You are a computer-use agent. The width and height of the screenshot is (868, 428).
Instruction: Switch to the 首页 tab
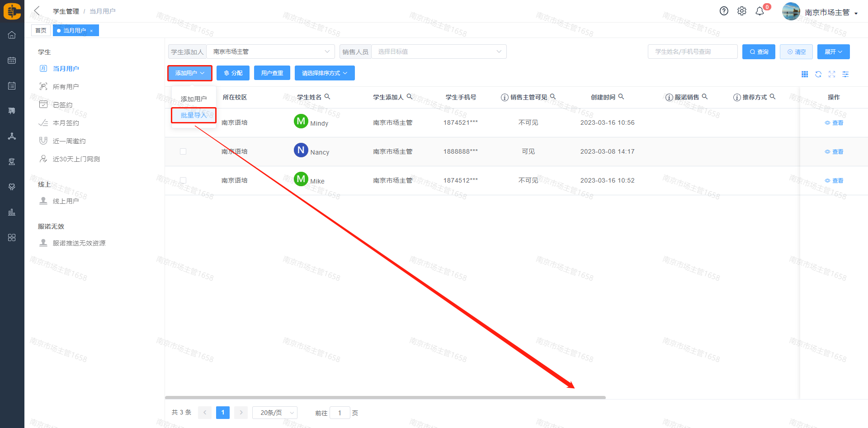(41, 30)
